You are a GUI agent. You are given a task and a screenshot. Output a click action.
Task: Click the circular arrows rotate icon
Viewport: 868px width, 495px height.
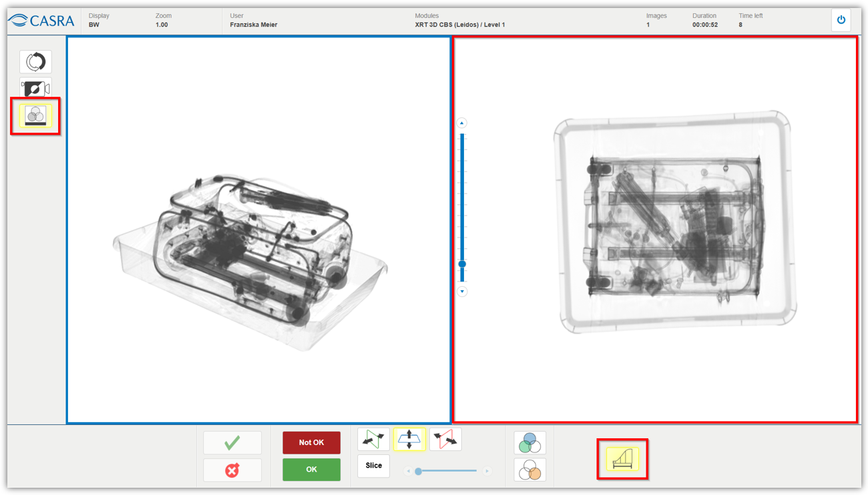pyautogui.click(x=35, y=62)
